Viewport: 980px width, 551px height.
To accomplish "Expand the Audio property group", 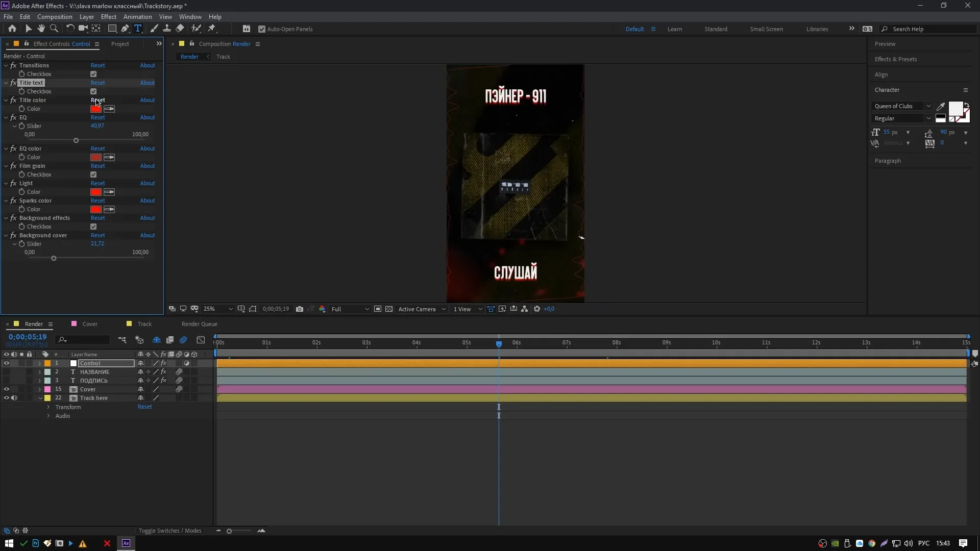I will point(48,416).
